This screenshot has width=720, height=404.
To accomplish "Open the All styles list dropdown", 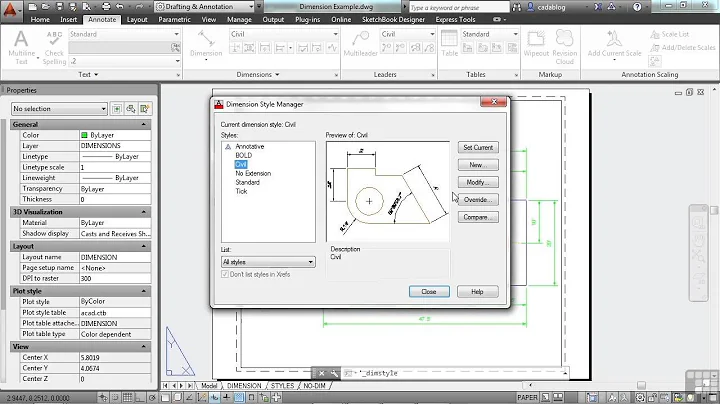I will [268, 262].
